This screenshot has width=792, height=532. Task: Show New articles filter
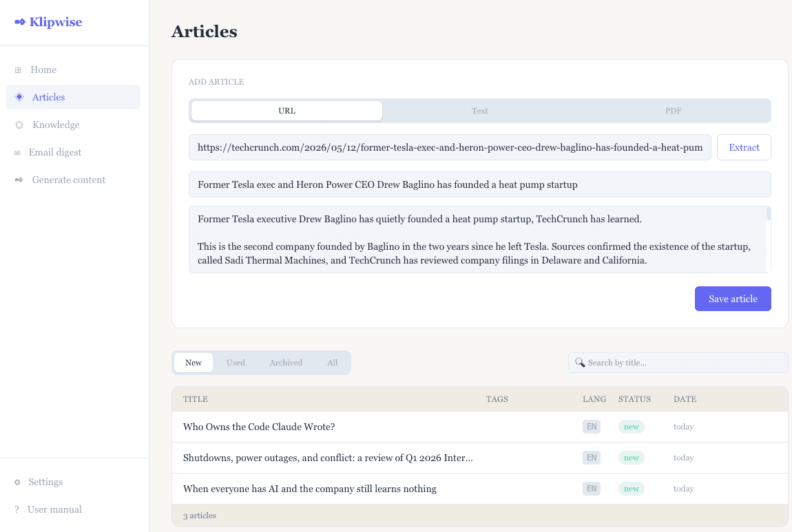tap(194, 363)
